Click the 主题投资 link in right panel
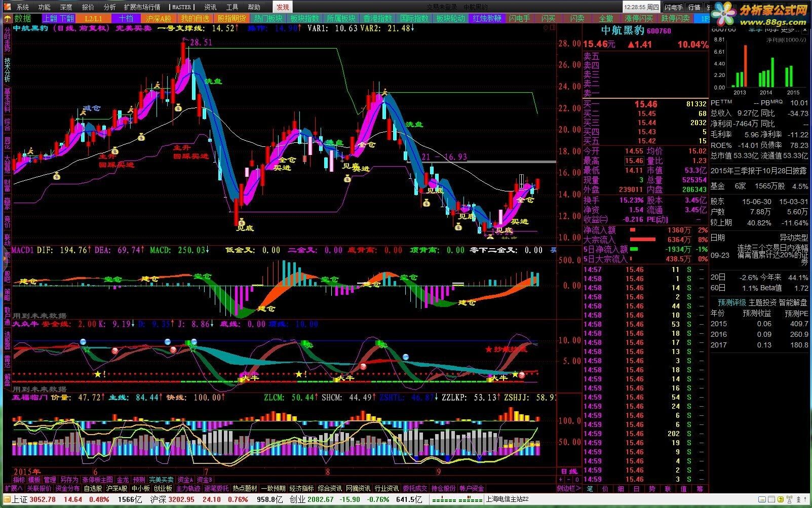Viewport: 812px width, 508px height. click(x=762, y=302)
